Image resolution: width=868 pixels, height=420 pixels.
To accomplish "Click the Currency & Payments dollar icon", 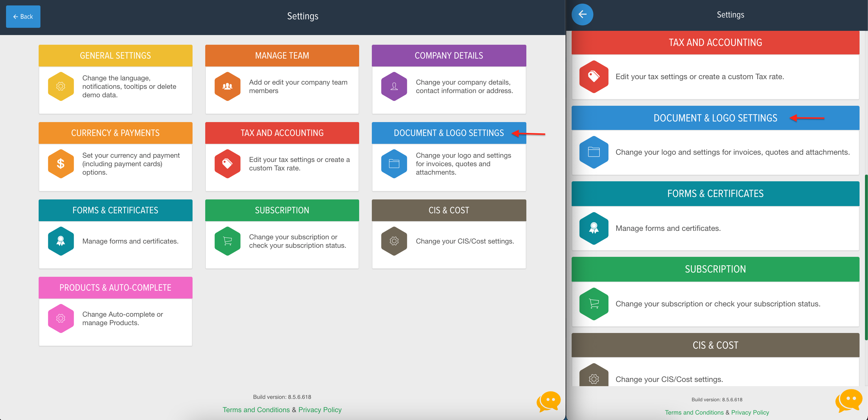I will (62, 163).
